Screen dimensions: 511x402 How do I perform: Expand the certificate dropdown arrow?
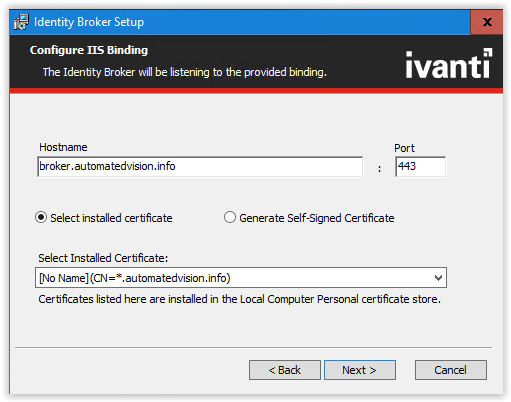(438, 278)
